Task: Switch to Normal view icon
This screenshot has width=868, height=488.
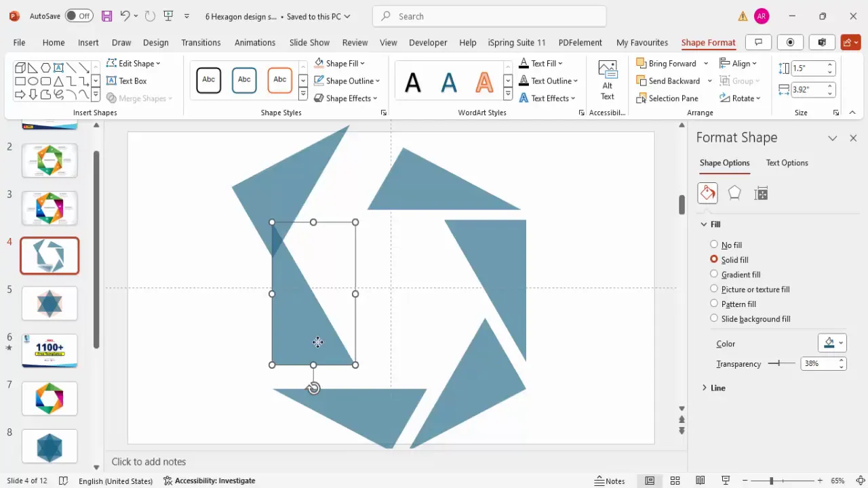Action: pos(650,481)
